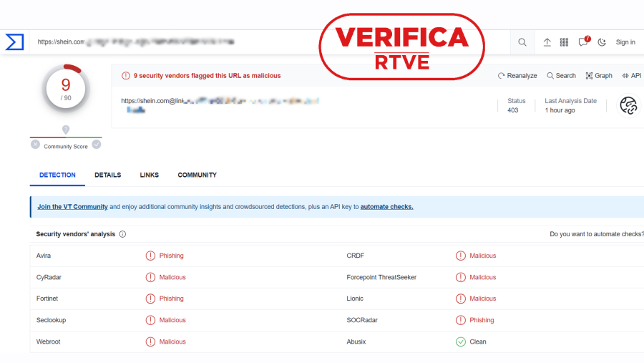644x363 pixels.
Task: Click the '9 security vendors flagged' message
Action: pyautogui.click(x=207, y=76)
